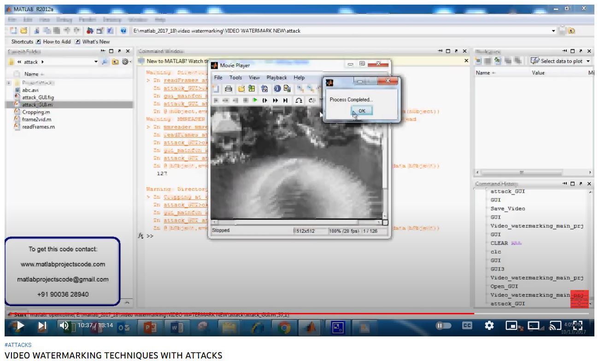The width and height of the screenshot is (599, 364).
Task: Click open-folder icon in Movie Player toolbar
Action: point(241,89)
